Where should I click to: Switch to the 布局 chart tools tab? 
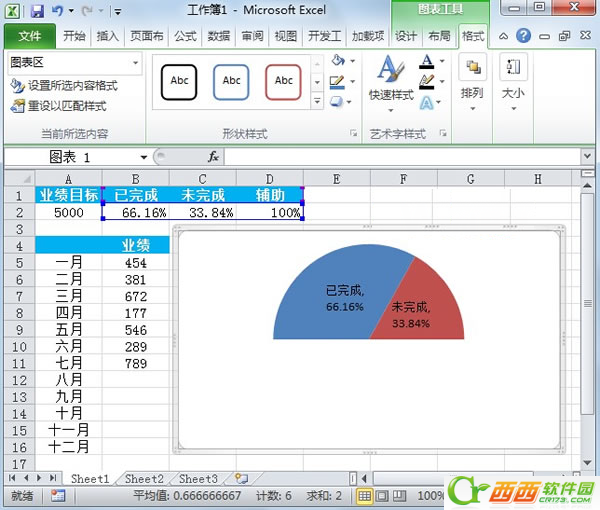click(x=439, y=36)
